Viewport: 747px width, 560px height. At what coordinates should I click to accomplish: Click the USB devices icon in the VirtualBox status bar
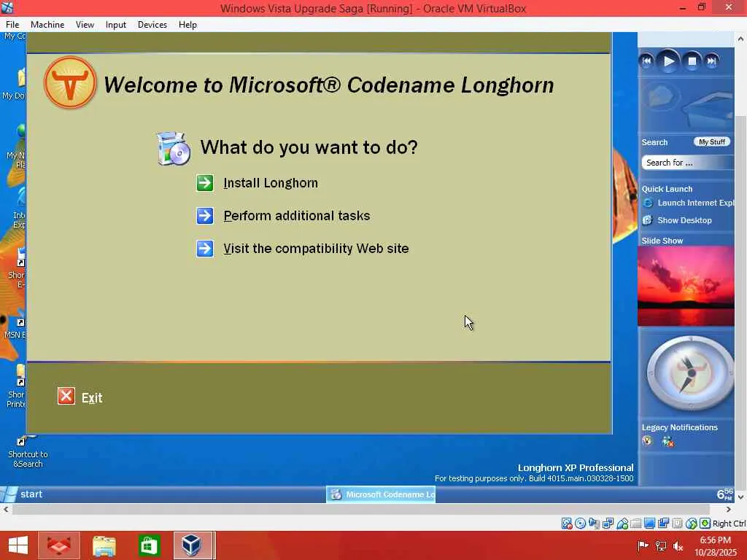[622, 524]
